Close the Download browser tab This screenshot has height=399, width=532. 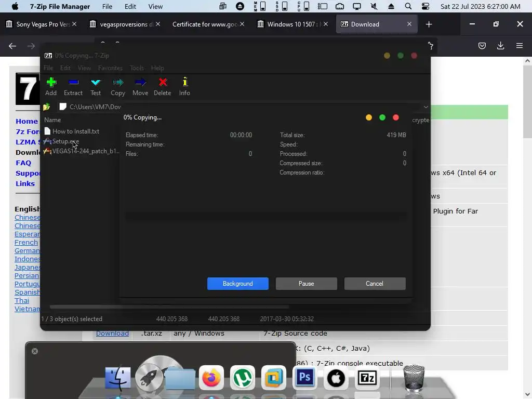tap(409, 24)
